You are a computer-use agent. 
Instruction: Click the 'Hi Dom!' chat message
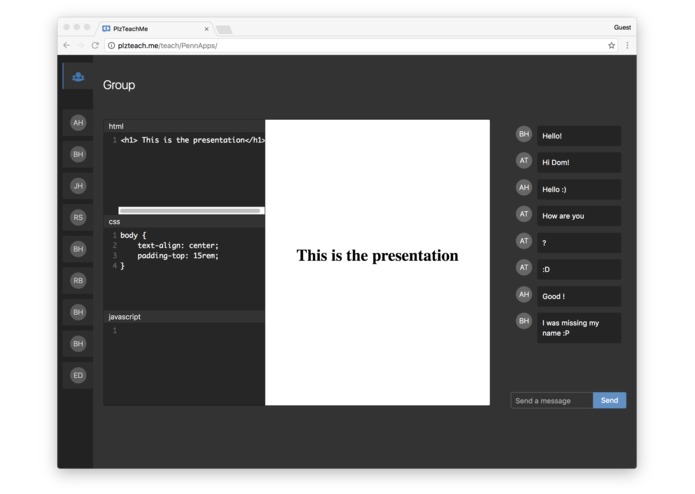pos(579,163)
